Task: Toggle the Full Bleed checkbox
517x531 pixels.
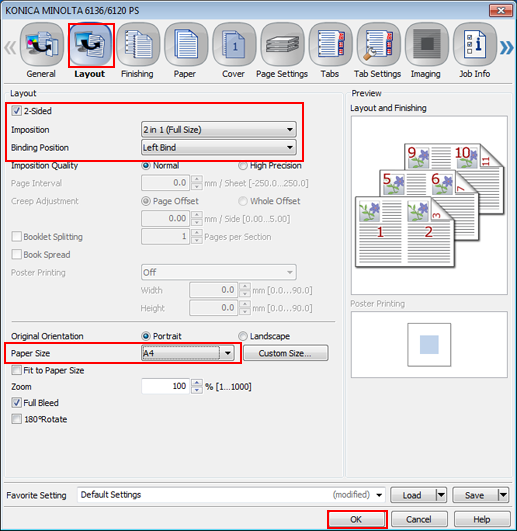Action: click(x=16, y=403)
